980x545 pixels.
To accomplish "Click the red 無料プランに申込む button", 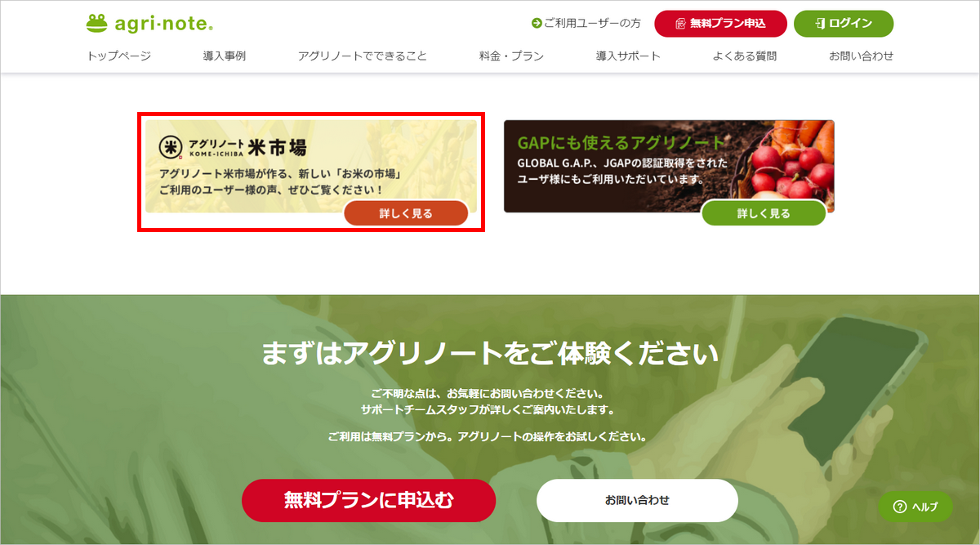I will tap(368, 500).
